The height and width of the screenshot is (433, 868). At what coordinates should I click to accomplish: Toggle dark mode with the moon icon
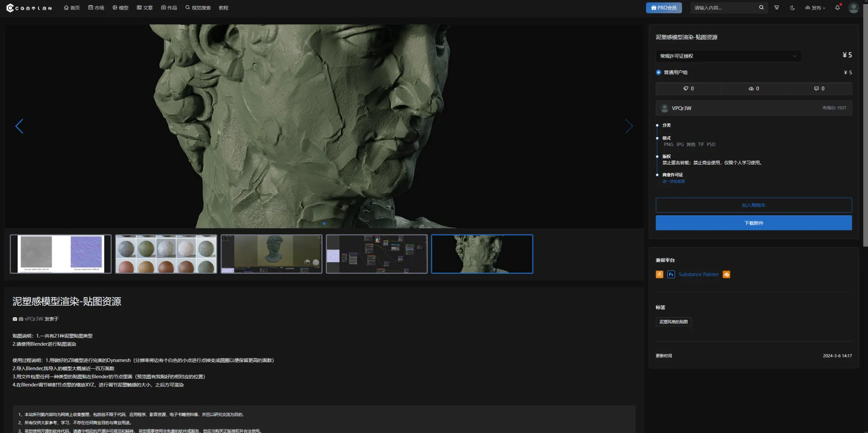tap(793, 8)
